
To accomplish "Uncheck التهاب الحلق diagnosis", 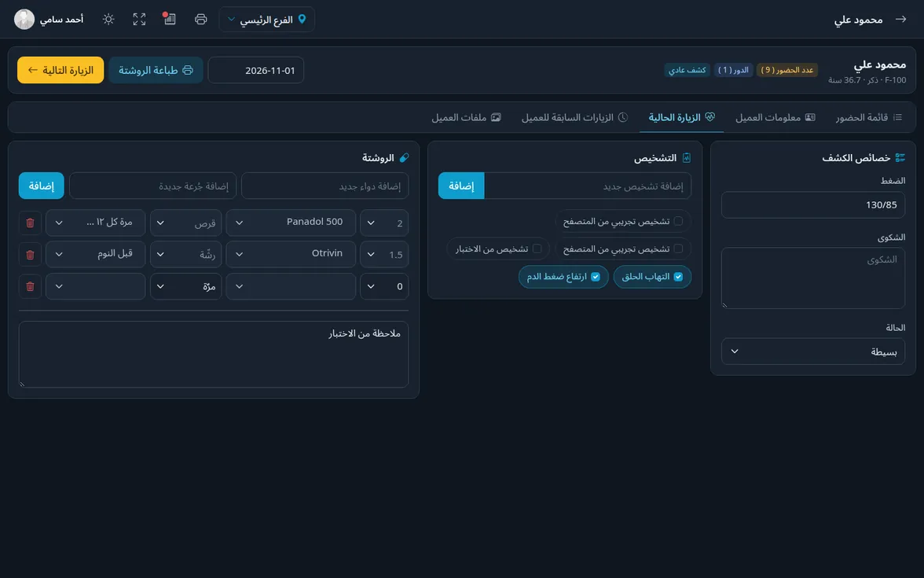I will pyautogui.click(x=678, y=277).
